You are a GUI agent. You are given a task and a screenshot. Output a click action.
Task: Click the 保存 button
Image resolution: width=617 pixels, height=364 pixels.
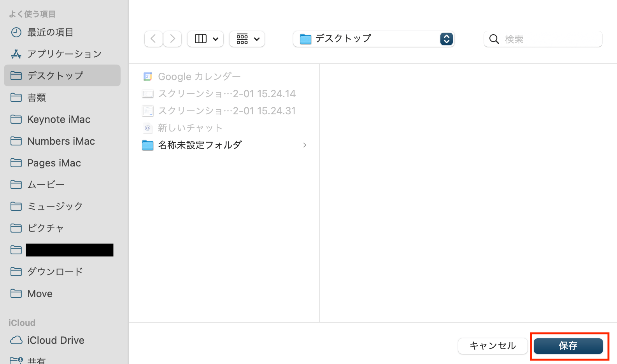point(568,346)
